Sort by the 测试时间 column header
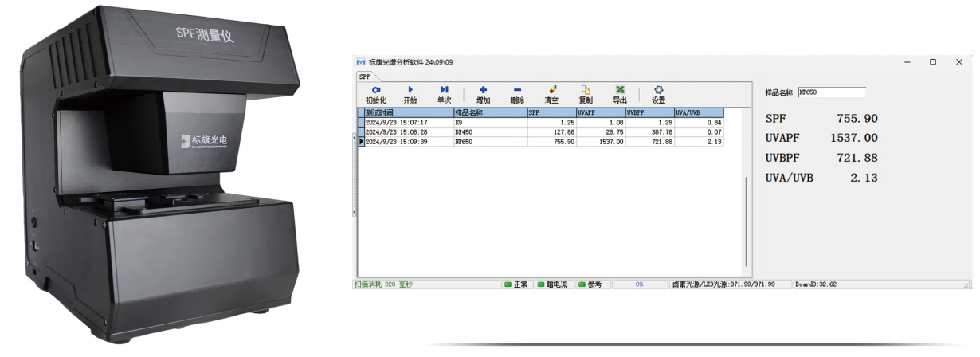This screenshot has height=357, width=980. 407,113
